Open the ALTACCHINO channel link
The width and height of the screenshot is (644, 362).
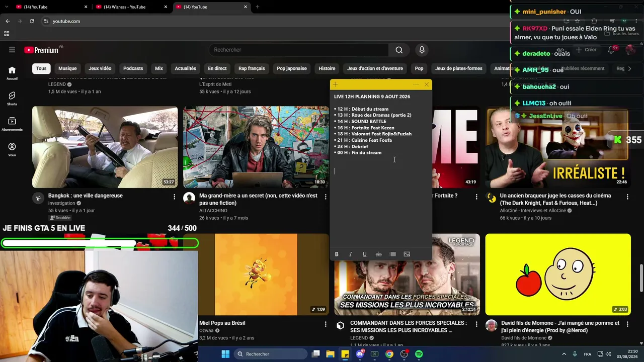(x=213, y=211)
